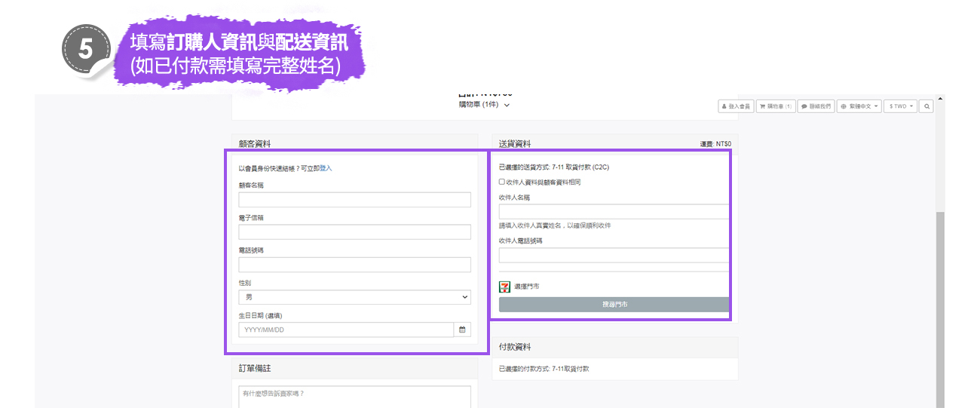
Task: Open 聯絡我們 contact chat button
Action: click(x=816, y=106)
